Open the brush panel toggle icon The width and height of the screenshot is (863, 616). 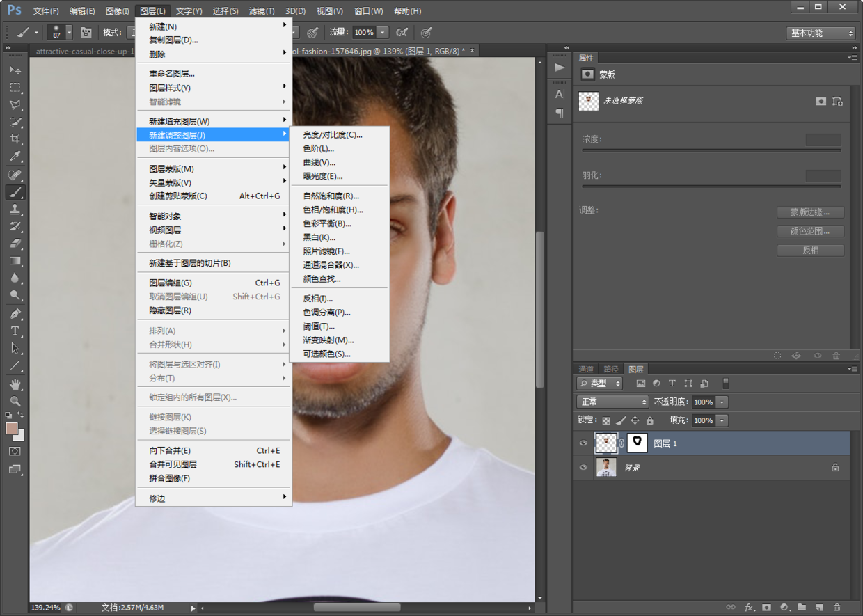[86, 32]
